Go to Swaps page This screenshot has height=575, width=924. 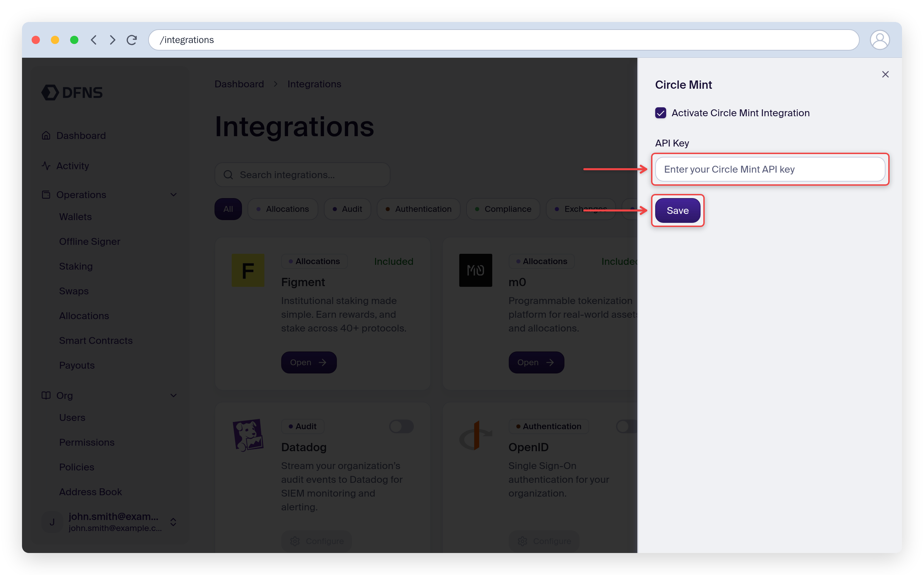(74, 291)
